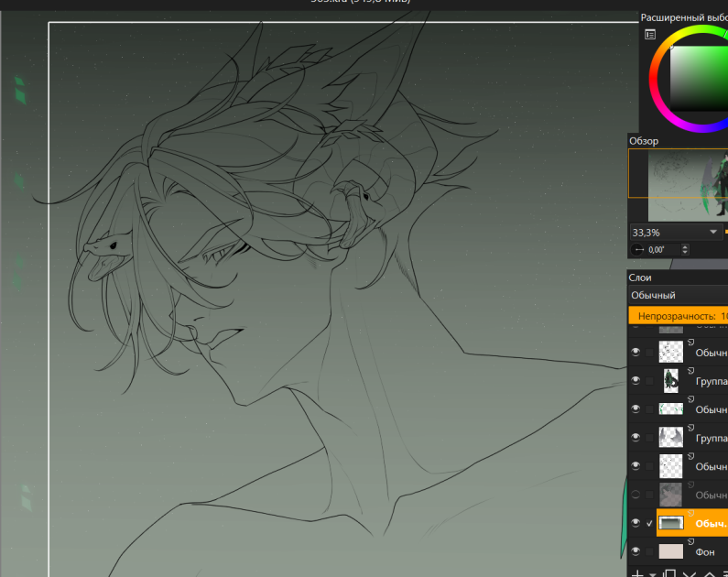Click the wings Группа layer name
Viewport: 728px width, 577px height.
[x=712, y=438]
